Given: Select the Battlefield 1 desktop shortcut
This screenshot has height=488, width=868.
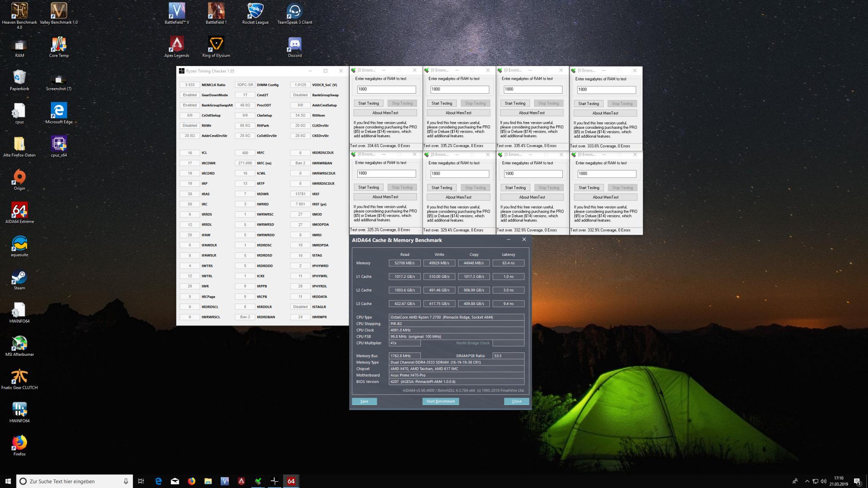Looking at the screenshot, I should point(216,13).
